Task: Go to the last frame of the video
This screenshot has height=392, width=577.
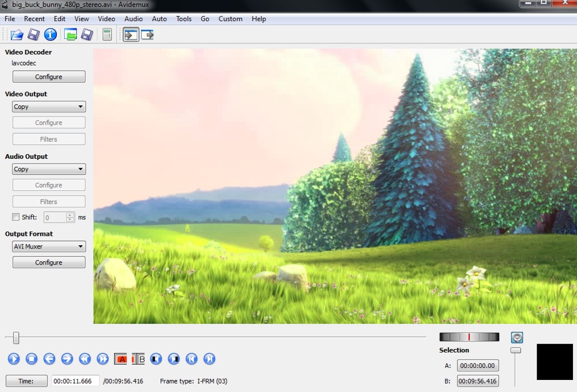Action: pyautogui.click(x=209, y=359)
